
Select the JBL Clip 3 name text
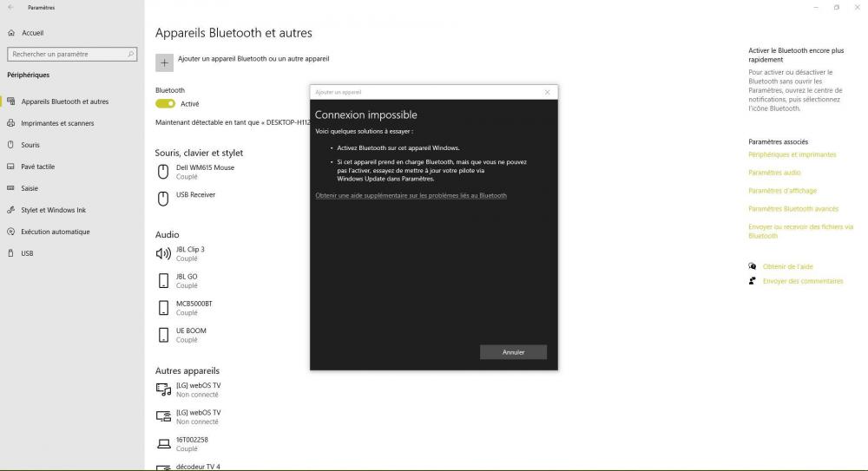point(190,250)
